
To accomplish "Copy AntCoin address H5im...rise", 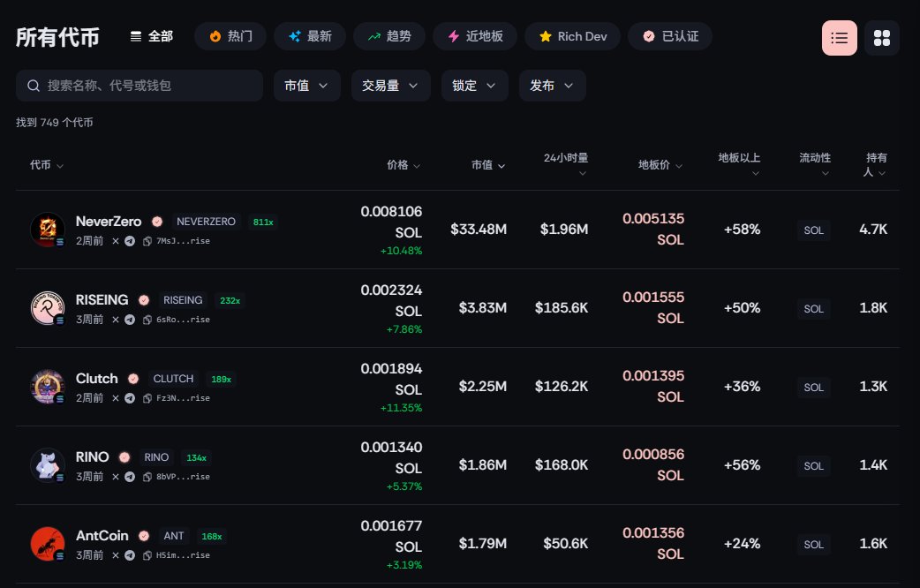I will (177, 555).
